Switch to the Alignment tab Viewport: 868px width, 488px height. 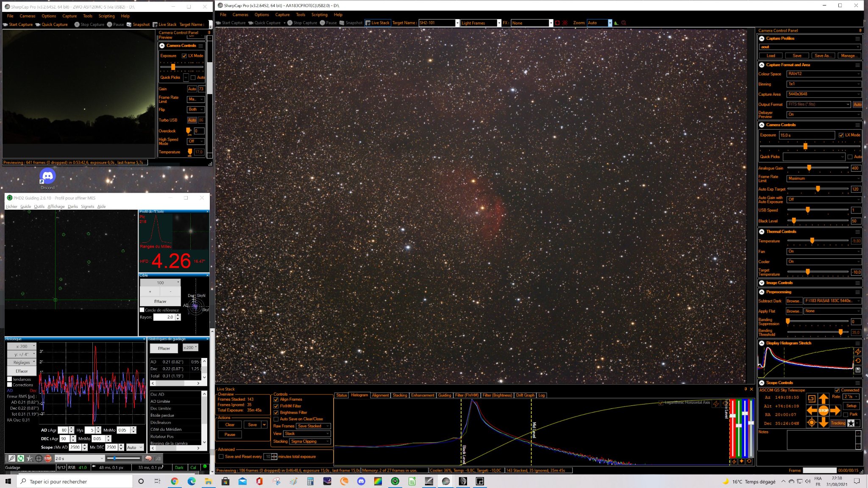coord(380,395)
